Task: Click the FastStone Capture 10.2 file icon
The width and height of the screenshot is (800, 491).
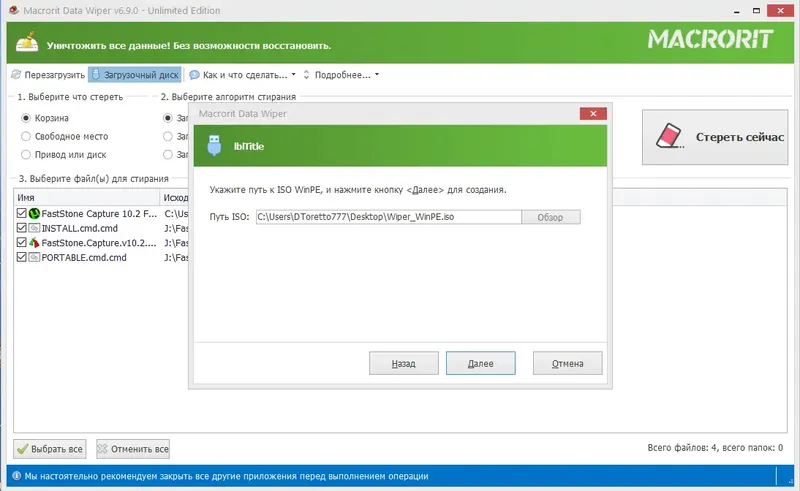Action: 34,213
